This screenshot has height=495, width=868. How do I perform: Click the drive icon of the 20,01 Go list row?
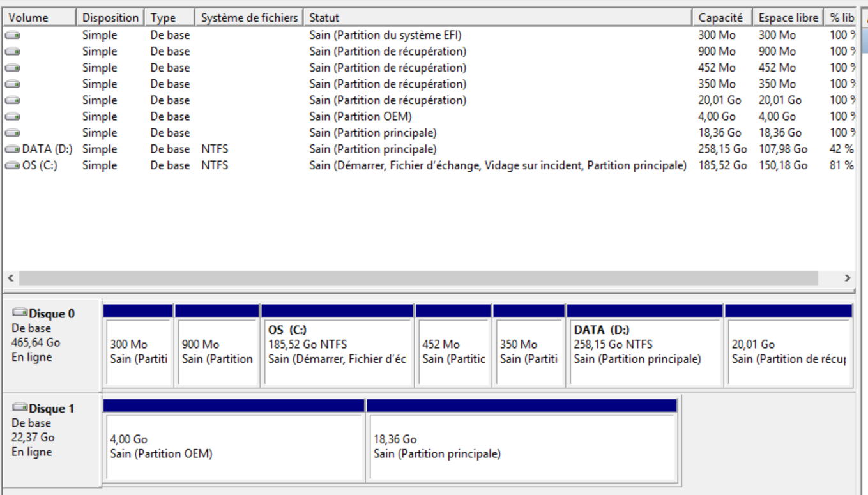click(13, 100)
